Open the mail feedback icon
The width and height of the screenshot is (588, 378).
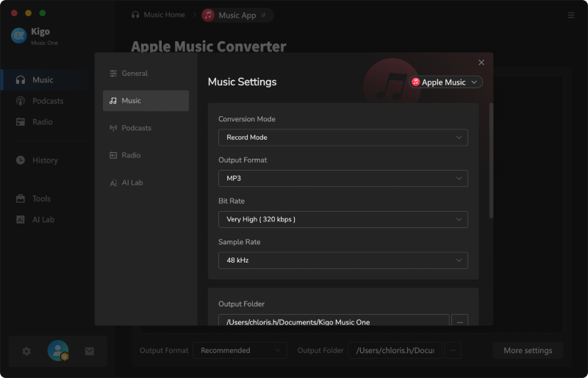coord(89,351)
